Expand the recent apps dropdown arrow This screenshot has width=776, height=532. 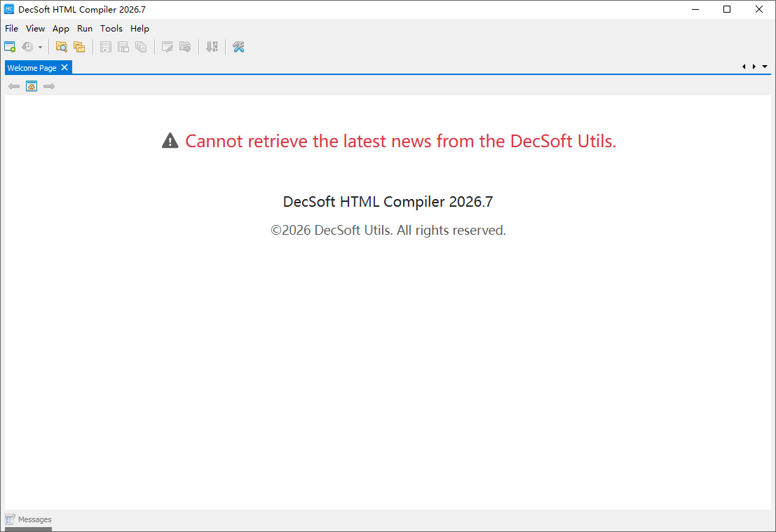click(x=40, y=47)
